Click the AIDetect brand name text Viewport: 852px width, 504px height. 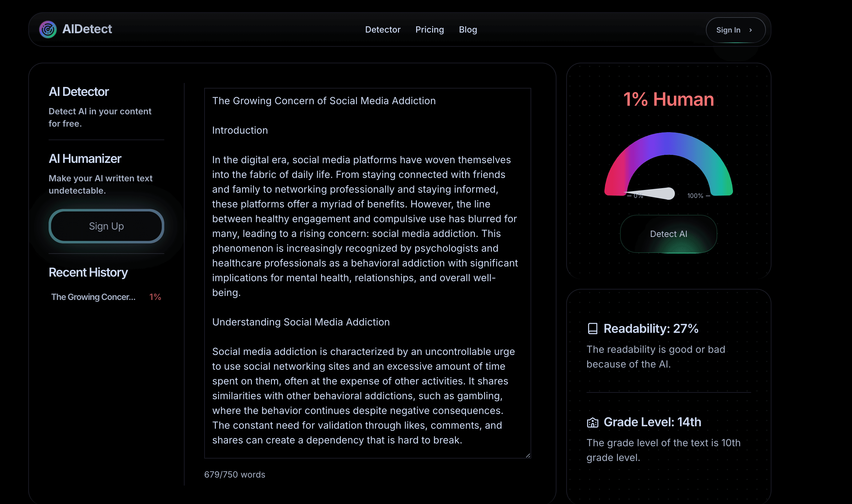tap(87, 29)
